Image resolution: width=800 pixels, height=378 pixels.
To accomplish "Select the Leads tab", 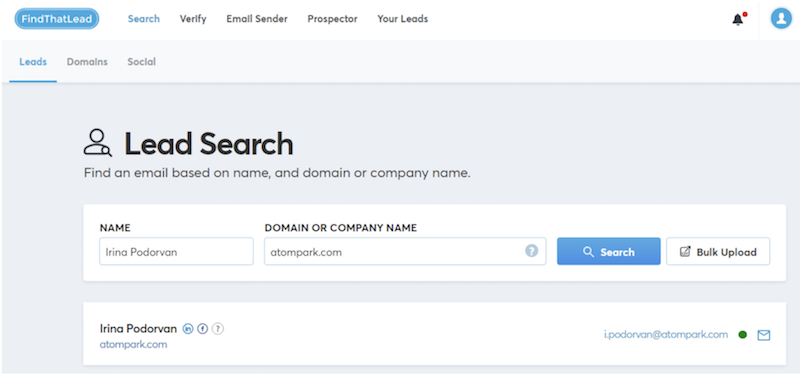I will [x=33, y=62].
